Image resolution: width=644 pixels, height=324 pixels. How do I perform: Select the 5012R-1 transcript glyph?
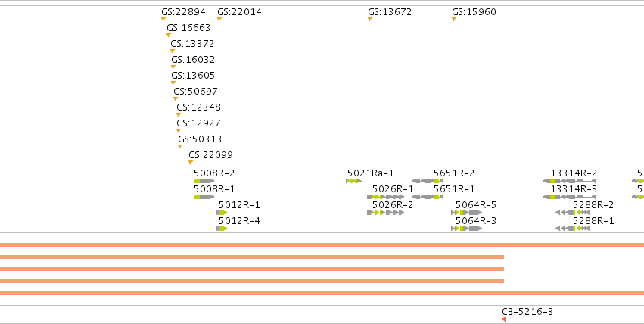pyautogui.click(x=222, y=213)
